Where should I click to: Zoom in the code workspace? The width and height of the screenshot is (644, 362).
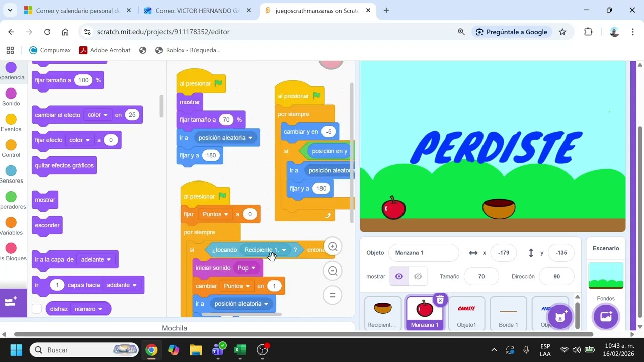coord(333,247)
